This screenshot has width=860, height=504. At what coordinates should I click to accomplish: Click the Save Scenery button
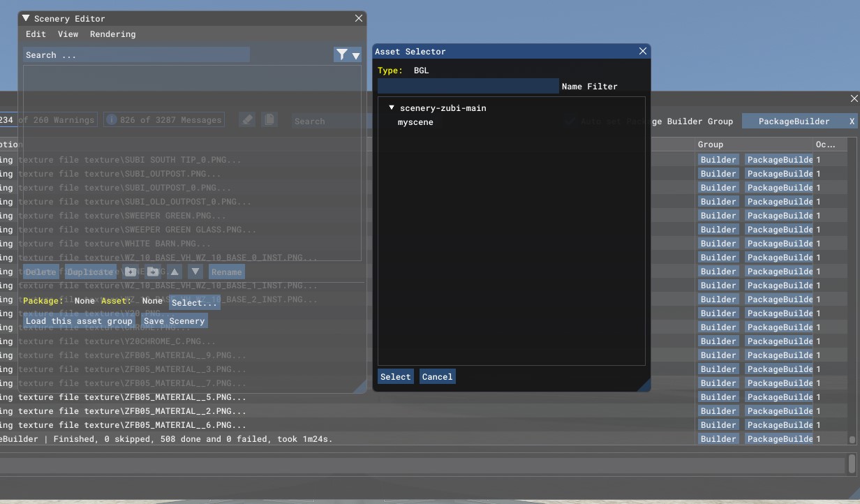tap(174, 321)
